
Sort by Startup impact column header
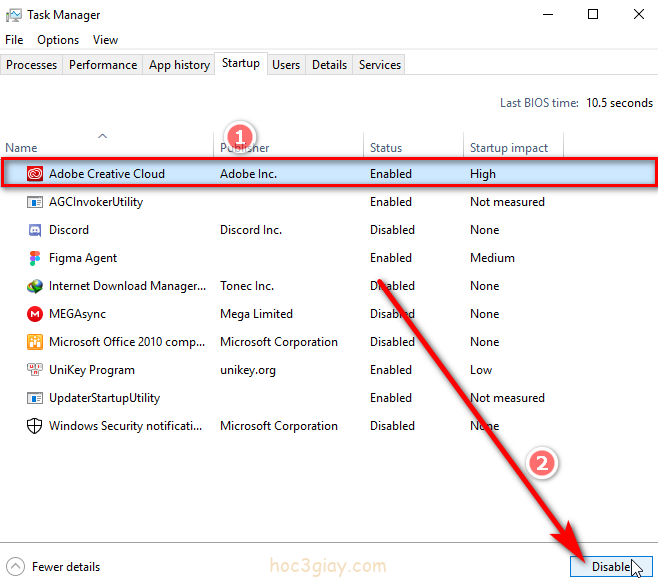coord(508,148)
